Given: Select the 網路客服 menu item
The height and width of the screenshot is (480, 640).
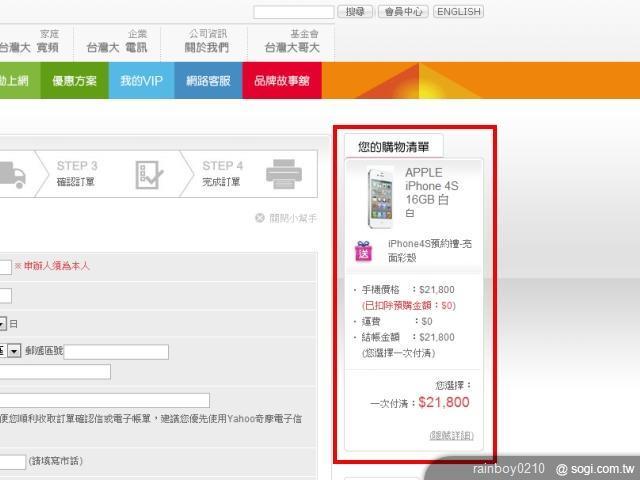Looking at the screenshot, I should pyautogui.click(x=208, y=80).
